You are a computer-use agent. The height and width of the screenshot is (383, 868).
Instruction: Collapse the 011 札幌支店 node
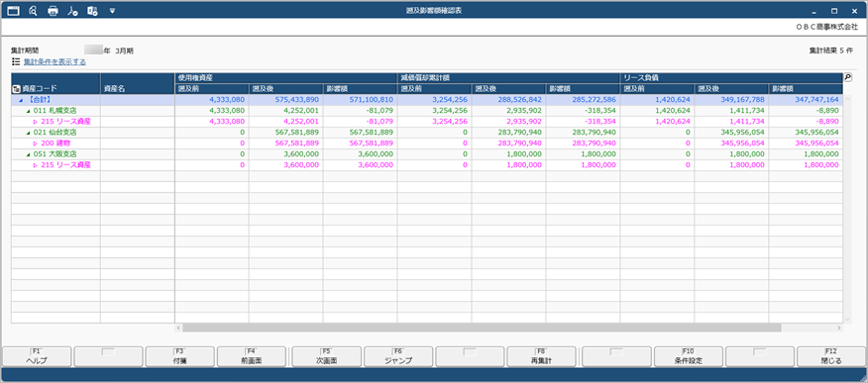tap(28, 111)
